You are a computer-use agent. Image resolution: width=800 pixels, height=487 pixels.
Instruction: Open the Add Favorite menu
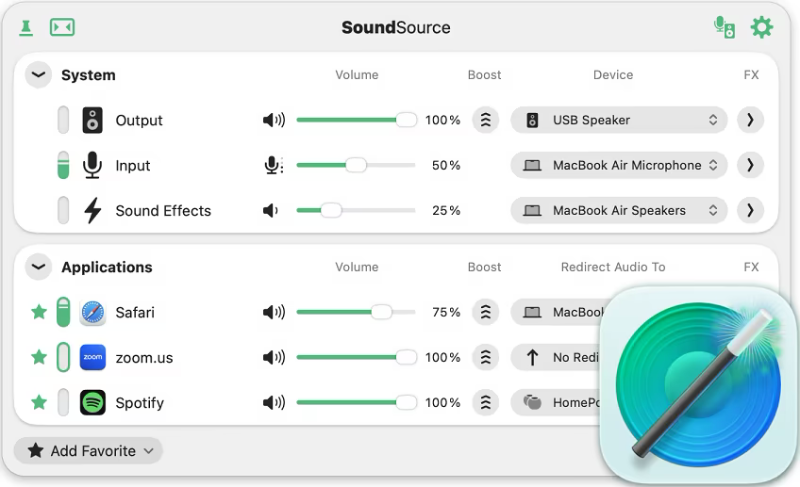pyautogui.click(x=89, y=451)
